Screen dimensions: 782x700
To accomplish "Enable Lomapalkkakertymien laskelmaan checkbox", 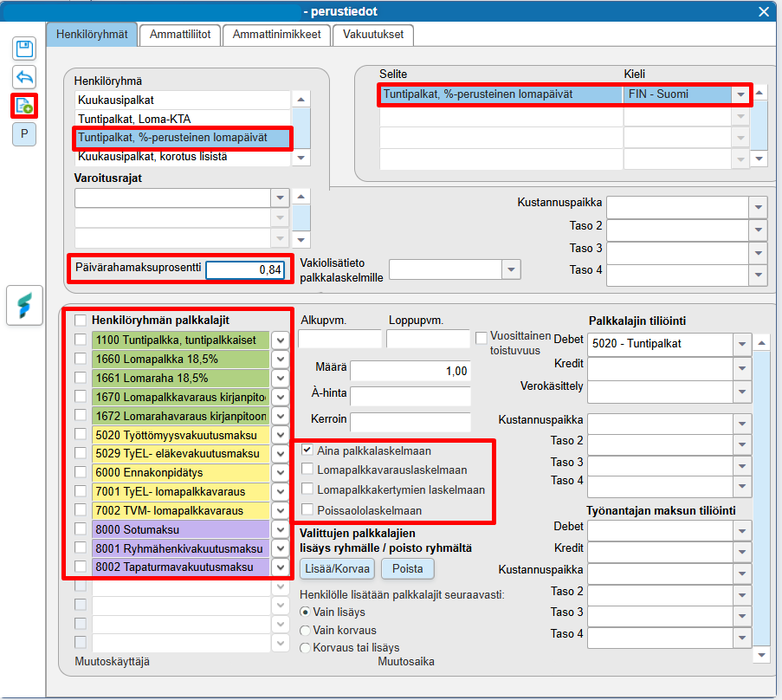I will click(307, 489).
